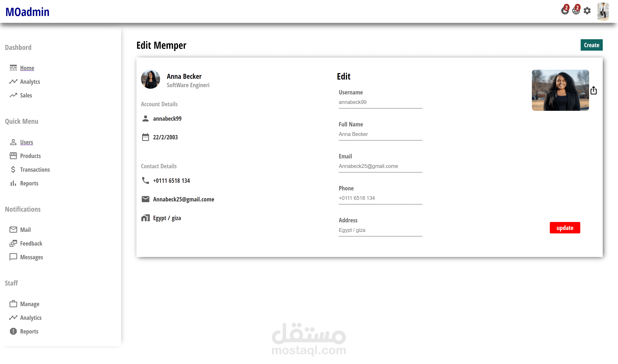Click the Products storefront icon
Viewport: 618px width, 364px height.
[x=13, y=156]
